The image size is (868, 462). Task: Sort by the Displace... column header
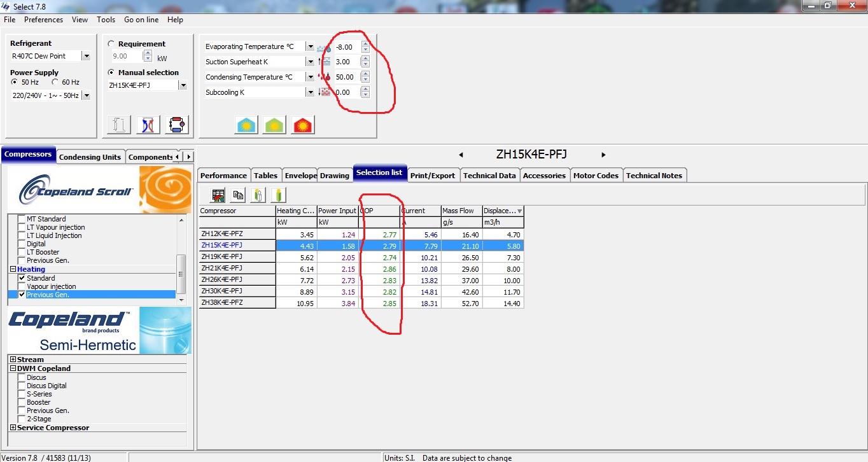pyautogui.click(x=503, y=211)
